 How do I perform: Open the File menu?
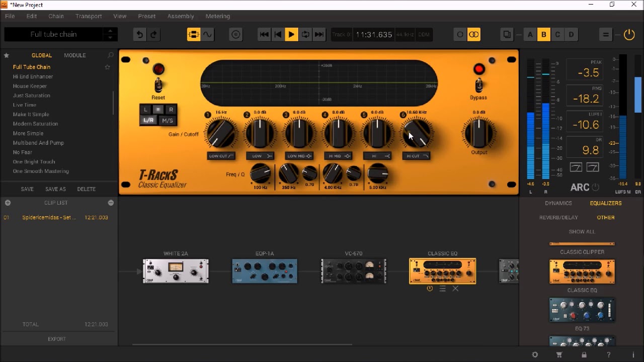click(x=10, y=16)
